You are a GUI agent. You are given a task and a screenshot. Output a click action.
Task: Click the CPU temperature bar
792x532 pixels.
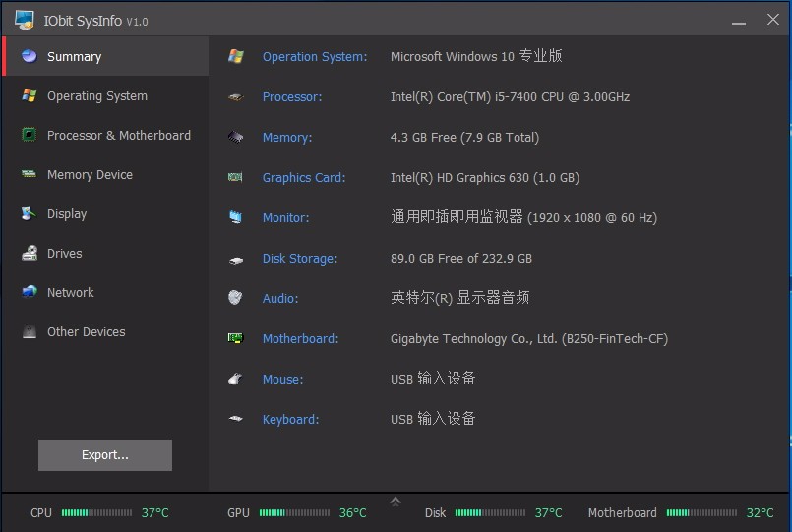coord(96,513)
